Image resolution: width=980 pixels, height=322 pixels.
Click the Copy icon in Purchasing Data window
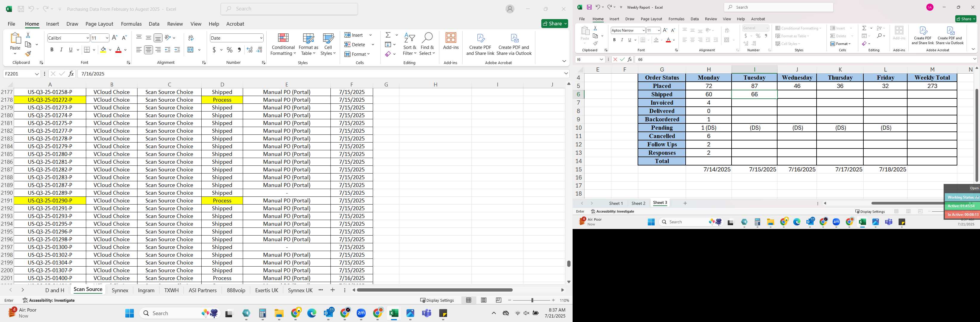point(28,44)
